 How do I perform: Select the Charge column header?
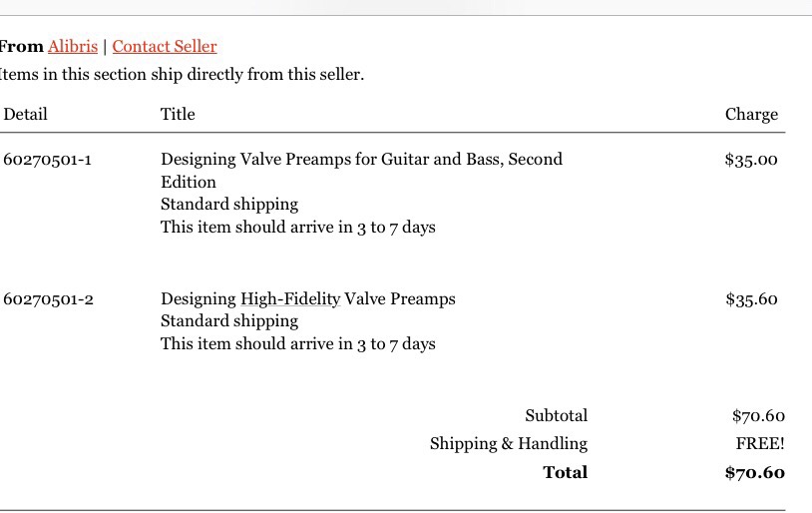(751, 115)
